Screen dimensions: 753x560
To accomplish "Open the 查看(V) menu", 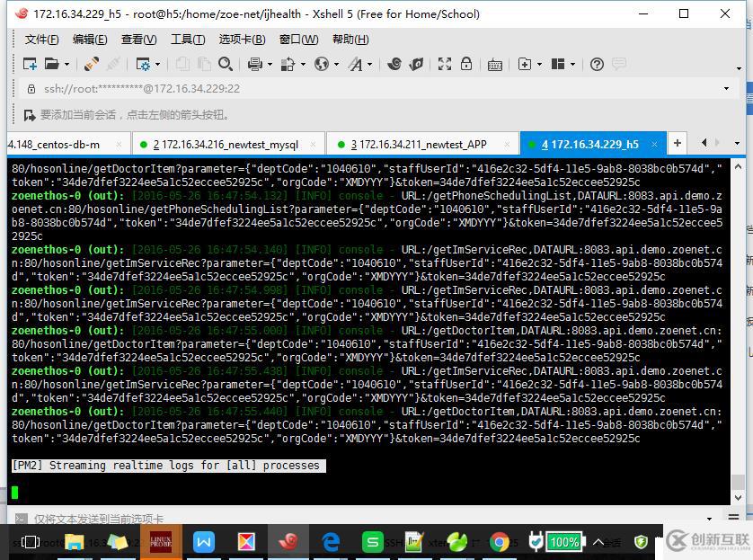I will click(x=138, y=40).
